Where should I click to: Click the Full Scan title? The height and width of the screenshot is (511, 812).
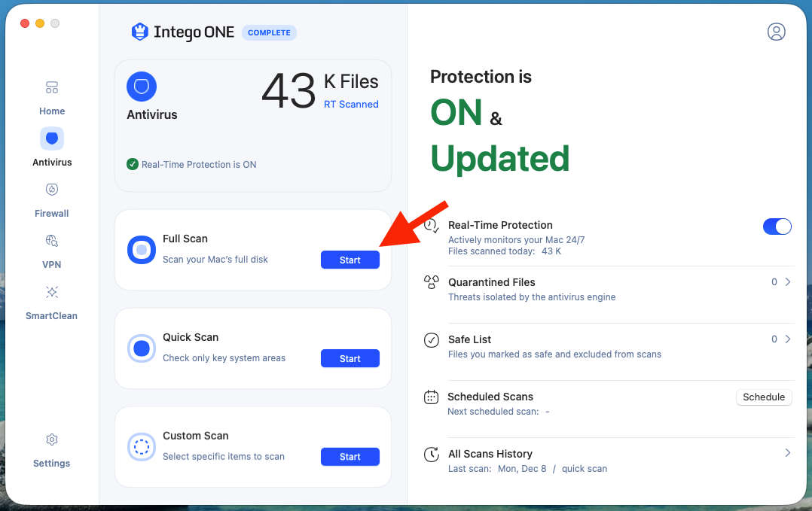(x=185, y=239)
